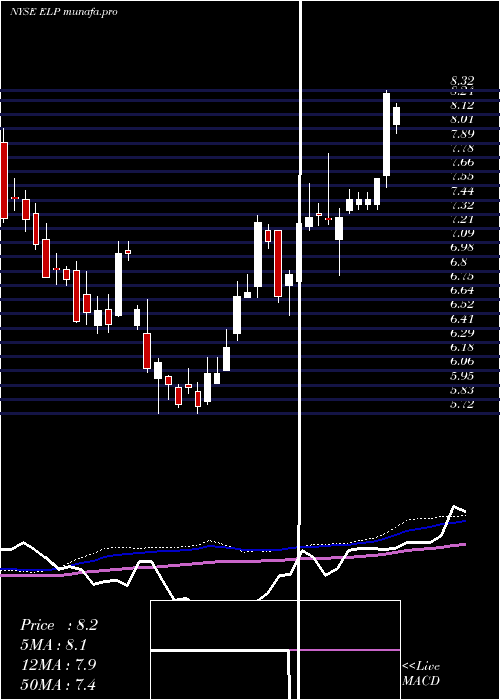Click the 6.41 price axis label
This screenshot has height=700, width=500.
click(462, 319)
